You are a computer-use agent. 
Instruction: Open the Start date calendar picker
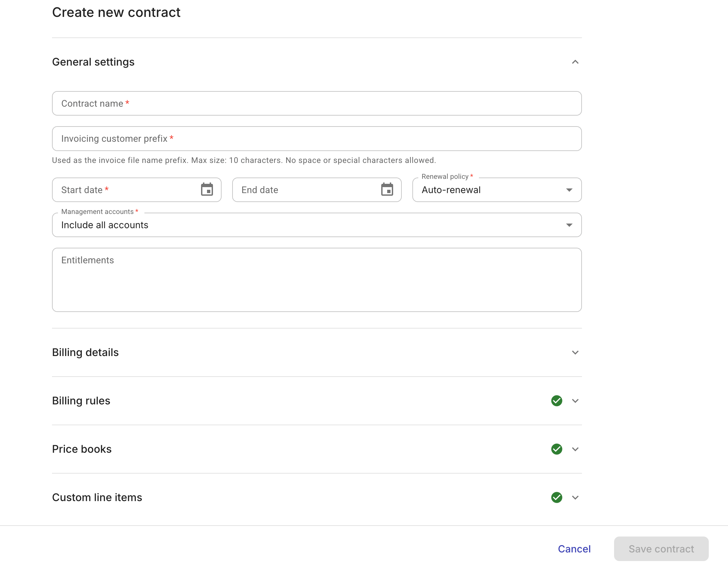click(207, 190)
